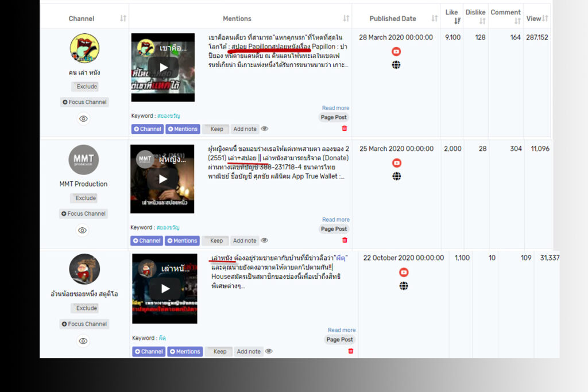Image resolution: width=588 pixels, height=392 pixels.
Task: Open the MMT Production channel avatar
Action: tap(83, 160)
